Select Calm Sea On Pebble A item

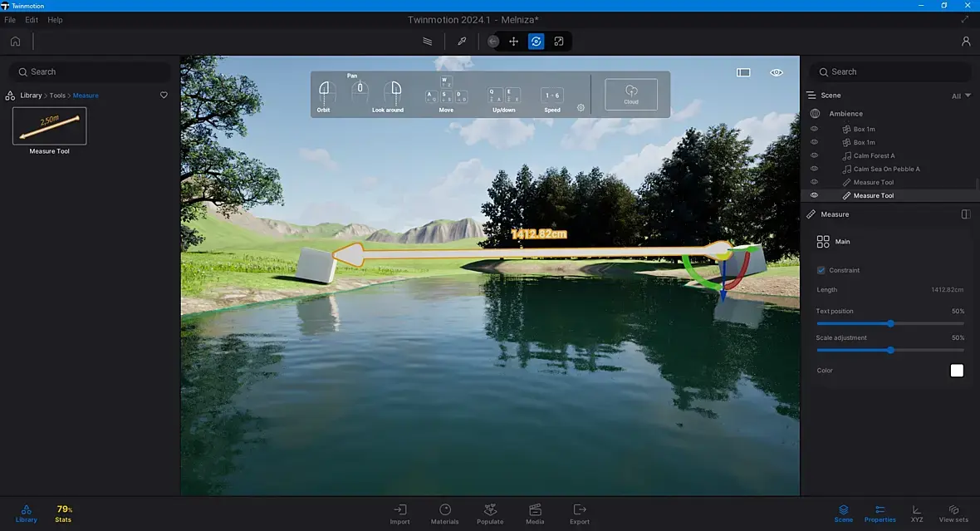[886, 169]
